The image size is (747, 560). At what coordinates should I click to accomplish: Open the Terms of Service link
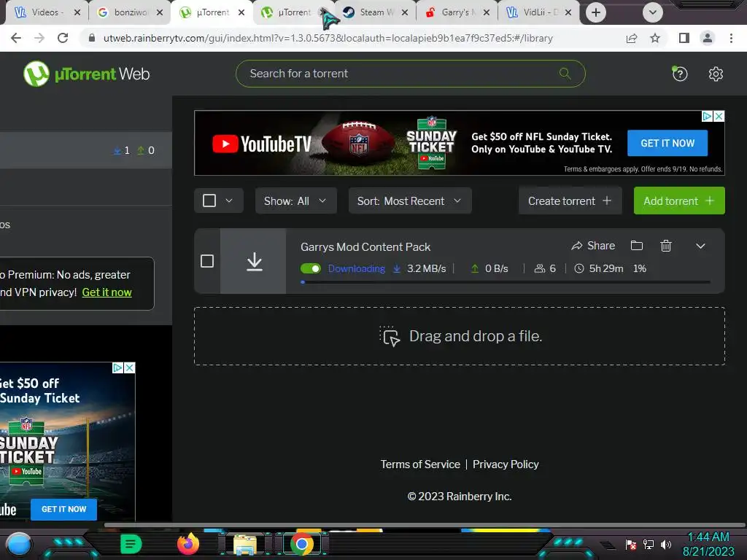[420, 464]
